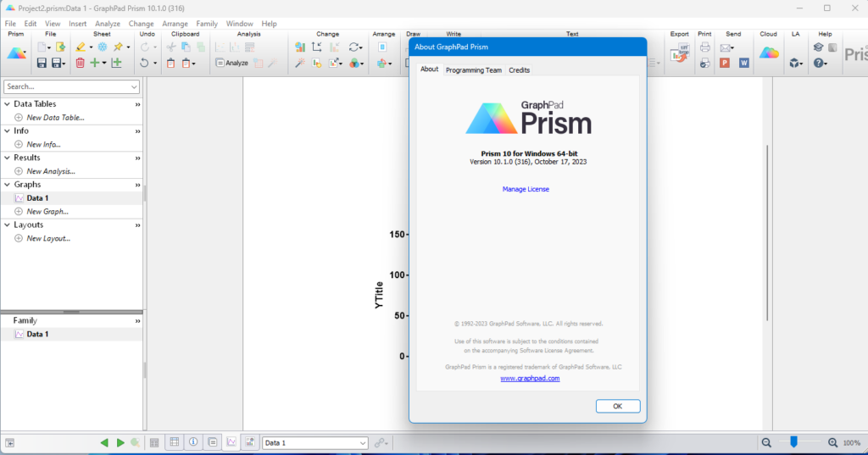
Task: Click the layout sheet icon in status bar
Action: click(x=250, y=442)
